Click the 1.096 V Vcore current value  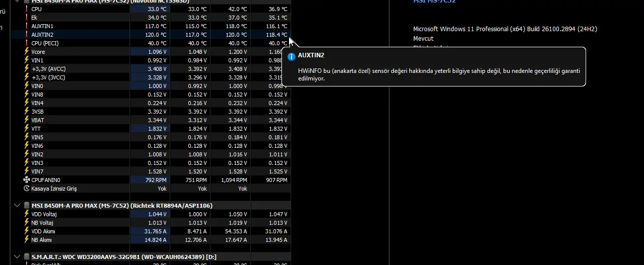point(157,52)
